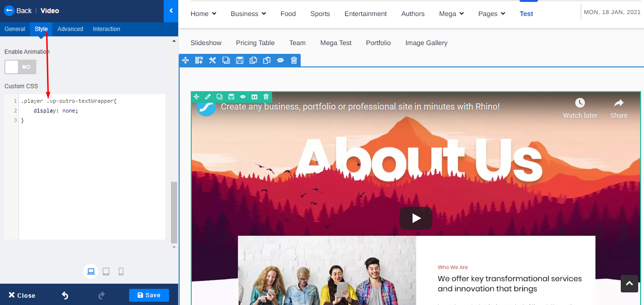Open row settings via wrench icon
Viewport: 644px width, 305px height.
point(212,60)
